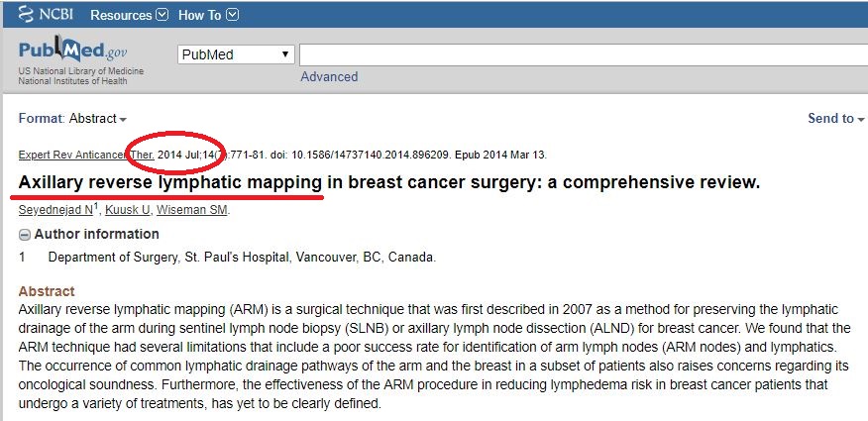
Task: Click the Author information heading
Action: (96, 234)
